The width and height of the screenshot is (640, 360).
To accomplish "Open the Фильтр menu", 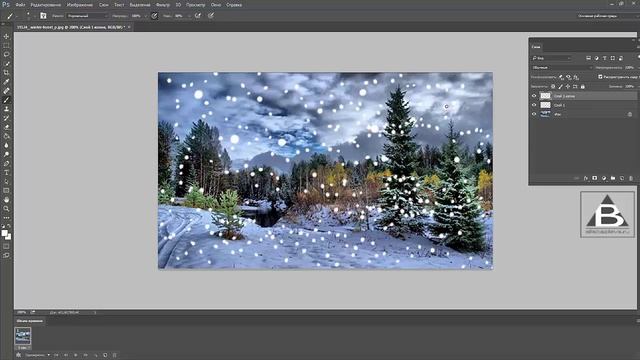I will coord(163,5).
